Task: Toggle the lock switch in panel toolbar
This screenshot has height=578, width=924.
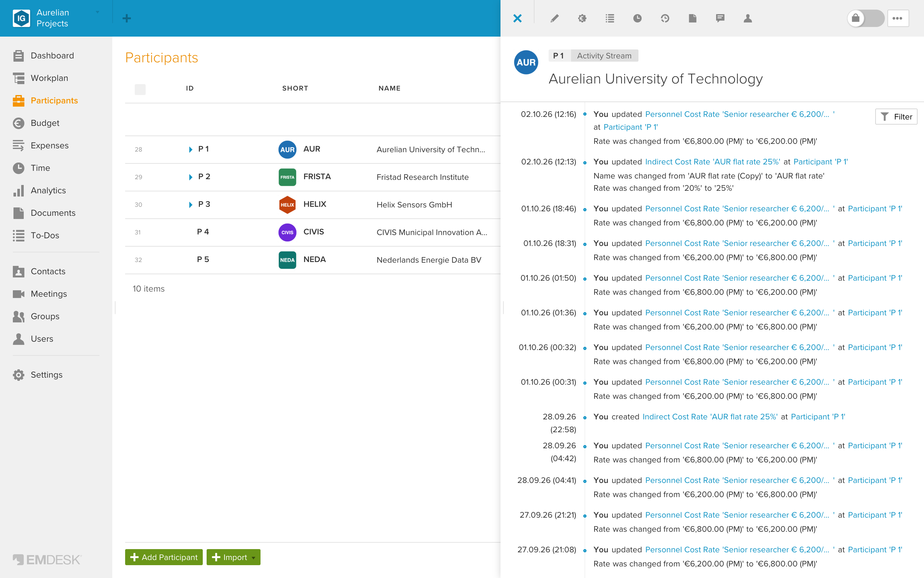Action: 866,18
